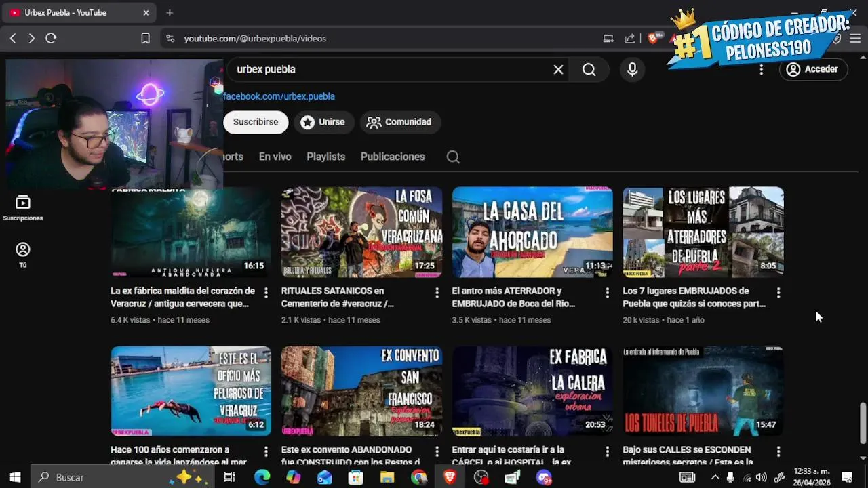Viewport: 868px width, 488px height.
Task: Open options for Entrar aquí te costaría video
Action: click(607, 451)
